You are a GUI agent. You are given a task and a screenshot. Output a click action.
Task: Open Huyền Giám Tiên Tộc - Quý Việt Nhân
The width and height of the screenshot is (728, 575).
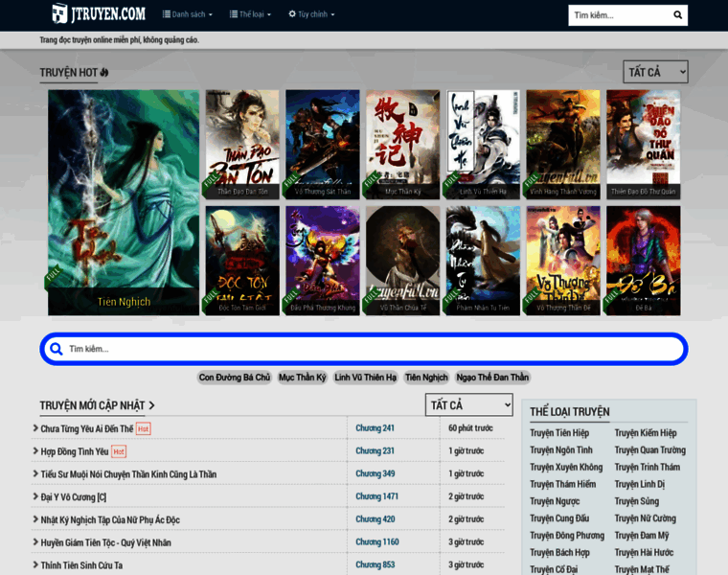tap(106, 542)
